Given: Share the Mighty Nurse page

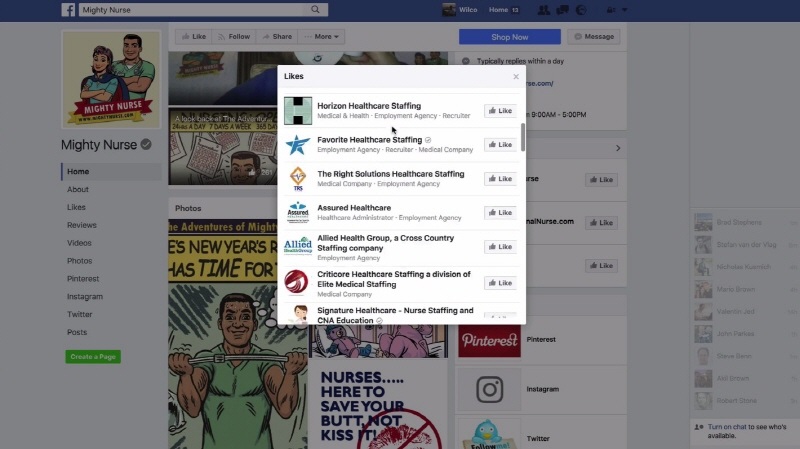Looking at the screenshot, I should [x=277, y=37].
